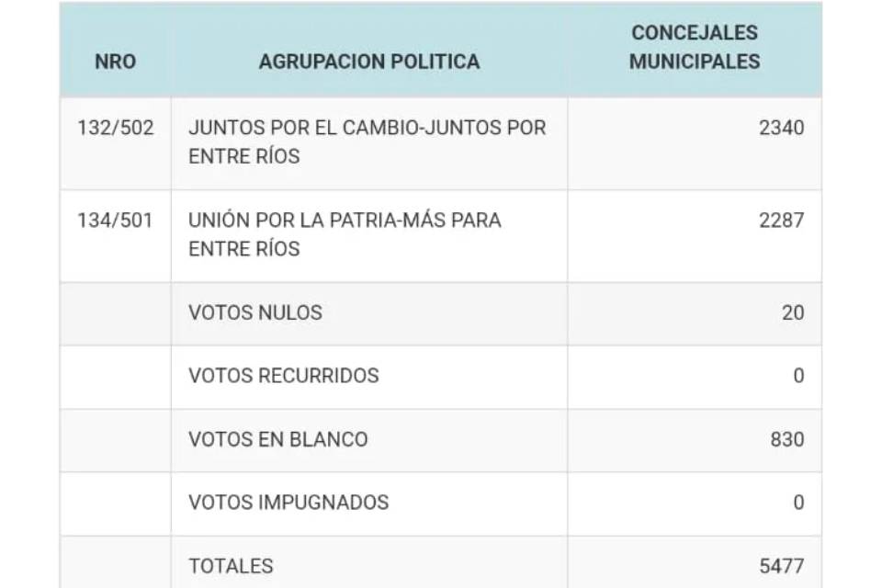Select the VOTOS EN BLANCO label
This screenshot has width=882, height=588.
point(277,439)
